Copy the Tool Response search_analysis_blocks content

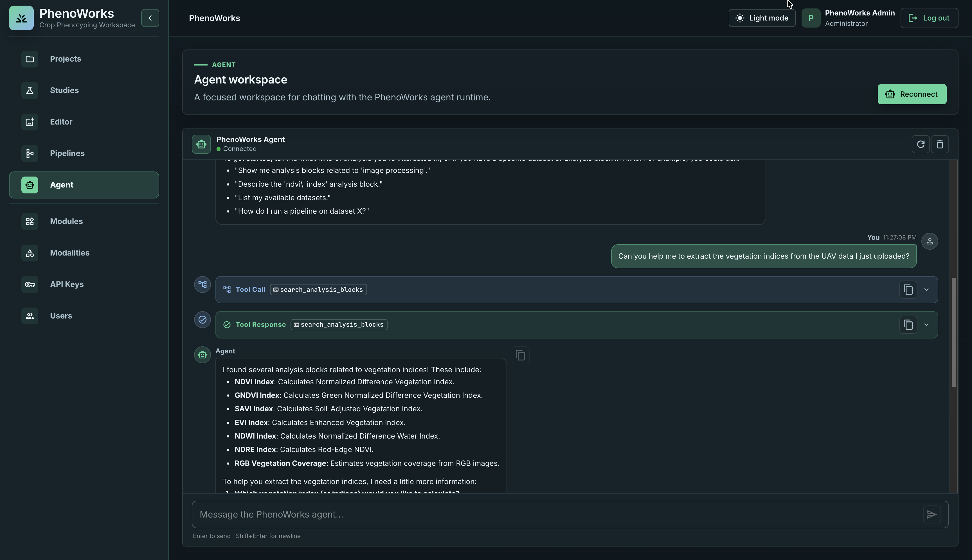click(x=908, y=325)
